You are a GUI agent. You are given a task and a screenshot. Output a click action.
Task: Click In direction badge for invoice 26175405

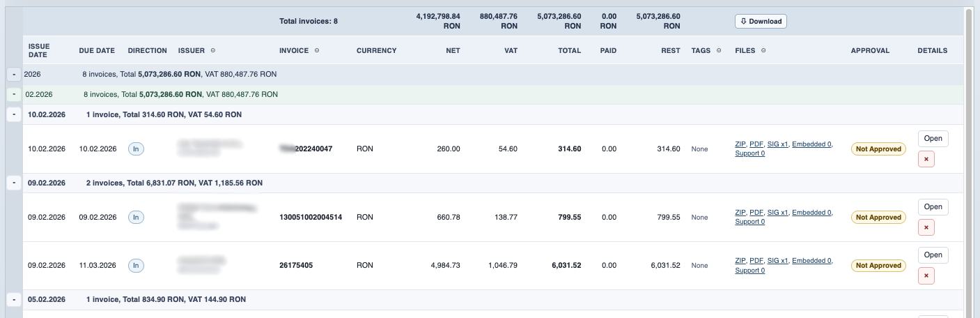136,265
